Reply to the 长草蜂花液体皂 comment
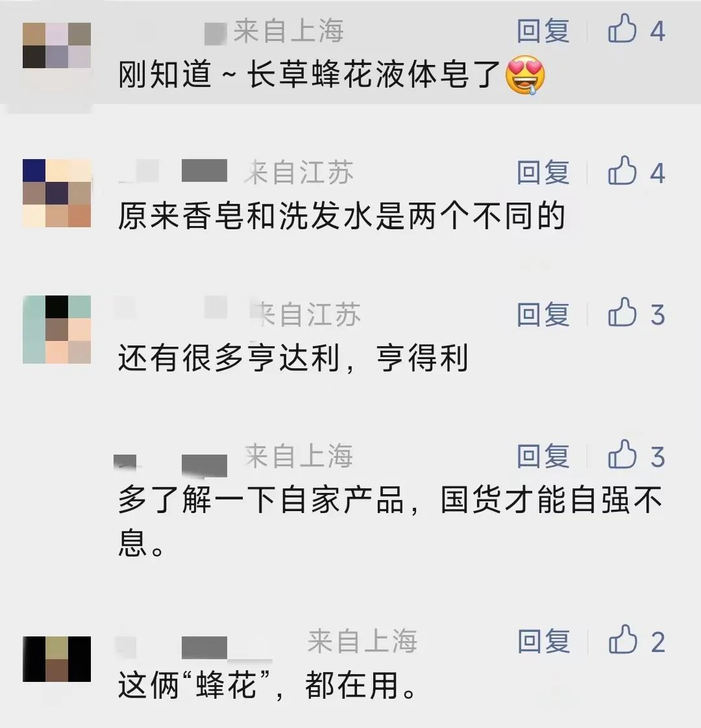The image size is (701, 728). pyautogui.click(x=543, y=31)
